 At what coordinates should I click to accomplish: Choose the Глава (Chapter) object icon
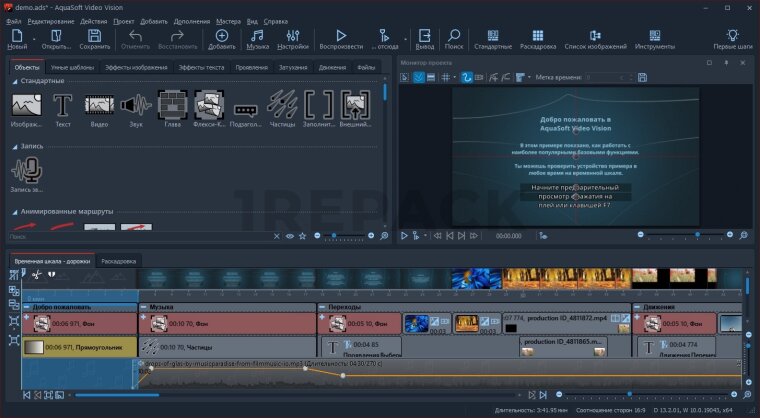pos(173,106)
